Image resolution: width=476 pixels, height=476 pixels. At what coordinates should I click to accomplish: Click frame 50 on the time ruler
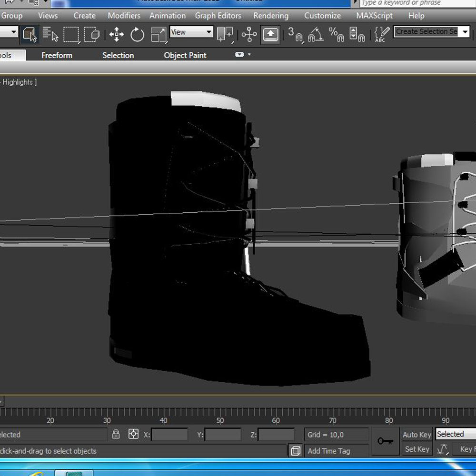(220, 420)
